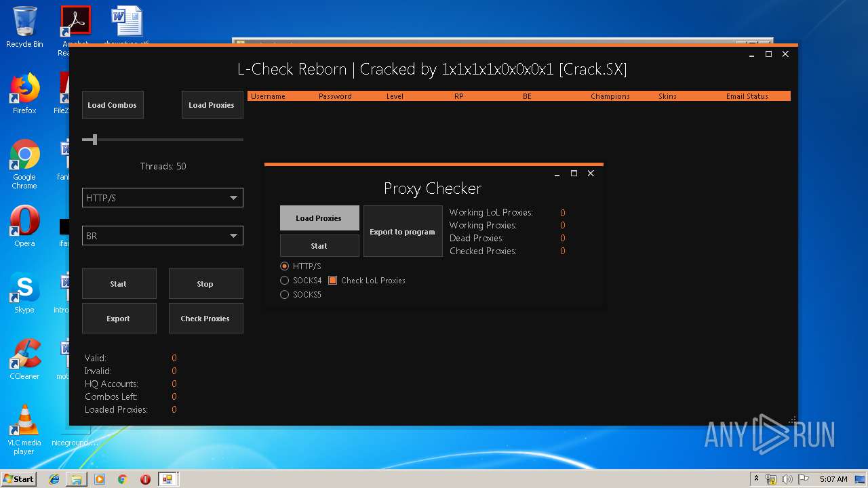Screen dimensions: 868x488
Task: Click the Username column header
Action: 268,96
